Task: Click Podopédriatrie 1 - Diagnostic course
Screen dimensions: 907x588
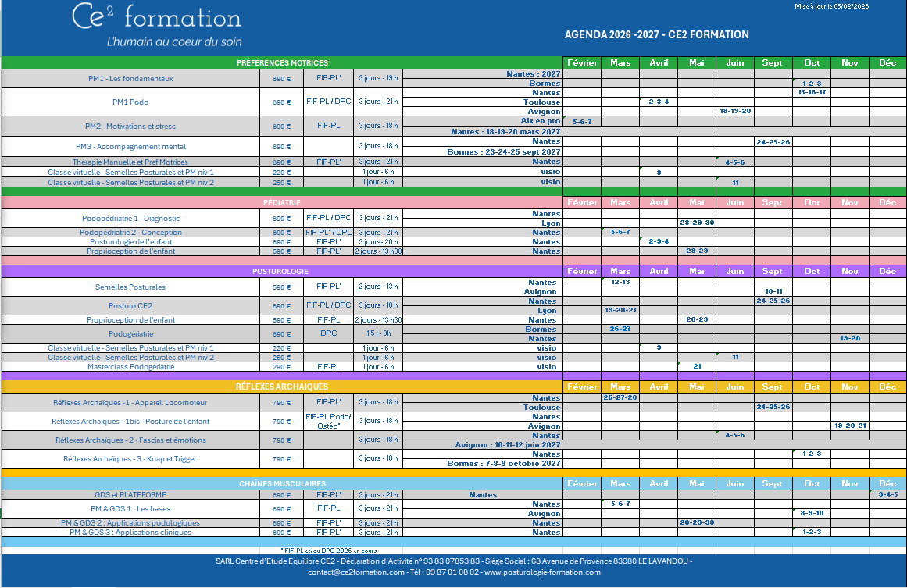Action: pos(130,219)
